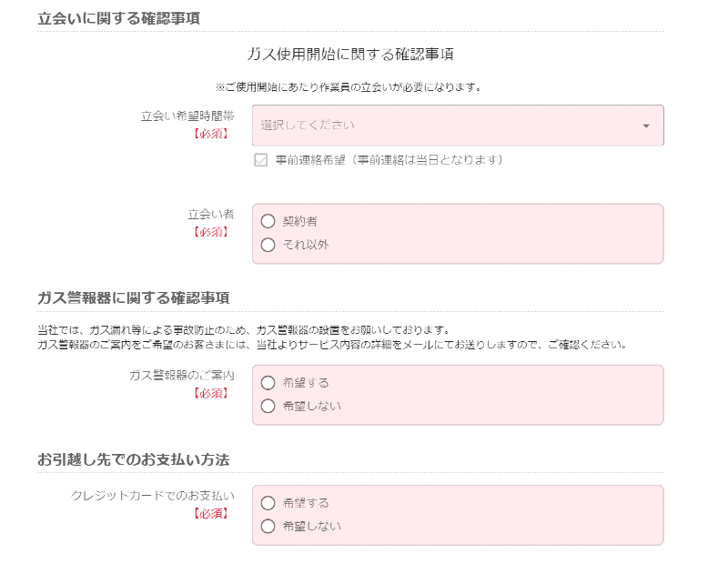
Task: Select 希望しない for クレジットカードでのお支払い
Action: click(x=268, y=527)
